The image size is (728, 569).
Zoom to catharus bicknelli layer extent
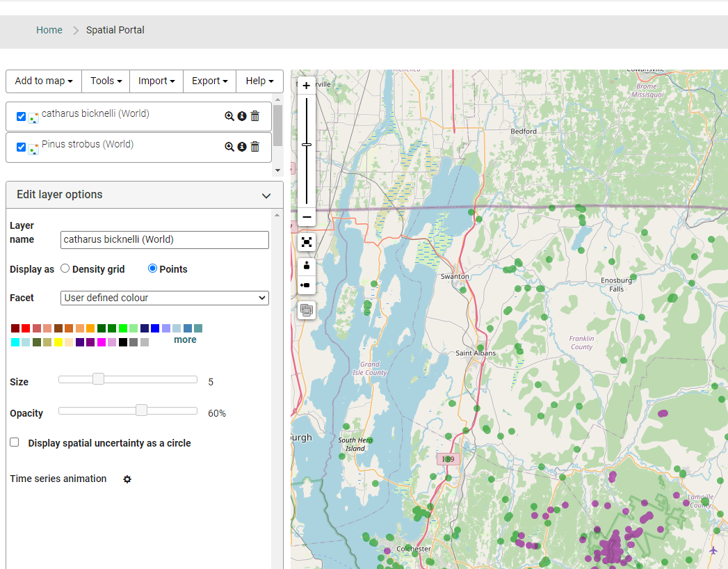point(229,116)
